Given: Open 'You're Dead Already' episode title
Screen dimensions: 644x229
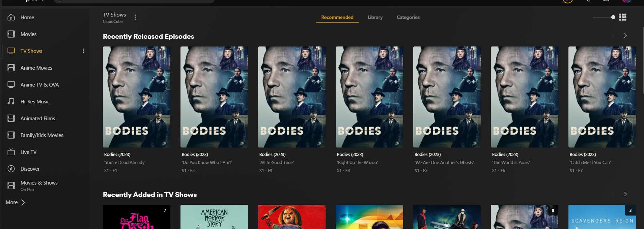Looking at the screenshot, I should (x=125, y=162).
